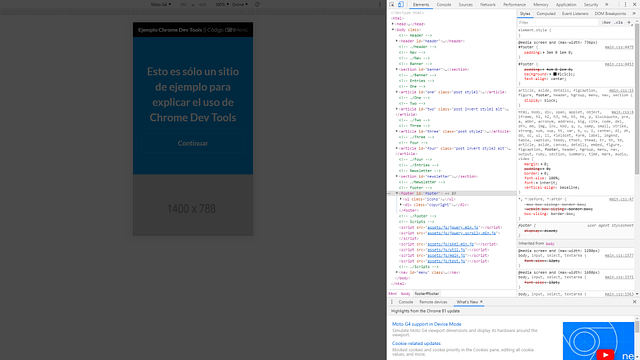Image resolution: width=640 pixels, height=360 pixels.
Task: Switch to the Remote devices drawer tab
Action: tap(433, 302)
